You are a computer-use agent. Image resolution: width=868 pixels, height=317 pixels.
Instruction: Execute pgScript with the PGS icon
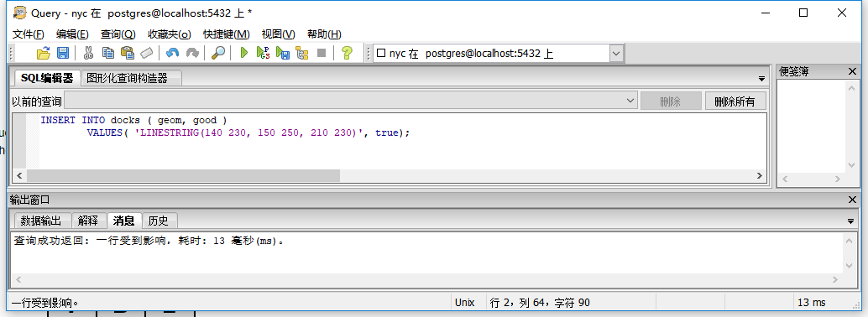point(263,53)
